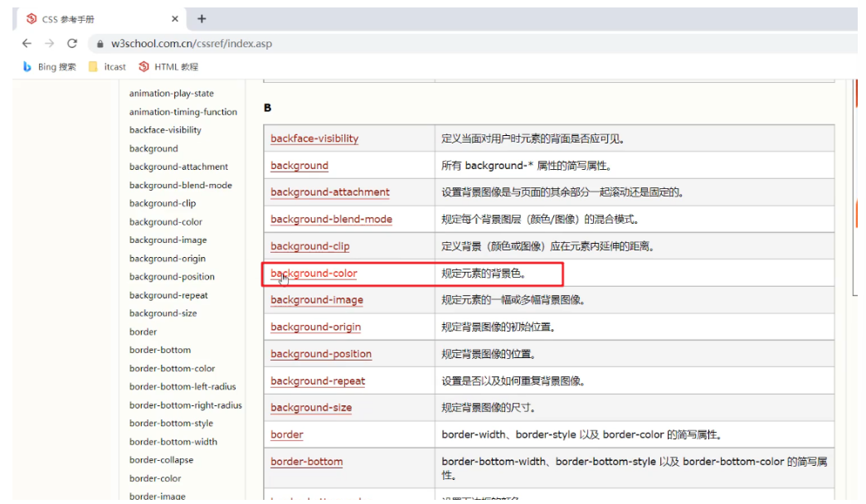
Task: Click the browser back arrow
Action: [27, 43]
